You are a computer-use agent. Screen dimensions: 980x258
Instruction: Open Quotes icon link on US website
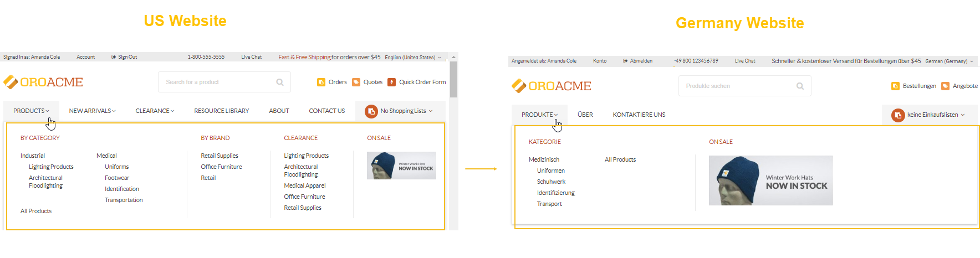tap(356, 82)
